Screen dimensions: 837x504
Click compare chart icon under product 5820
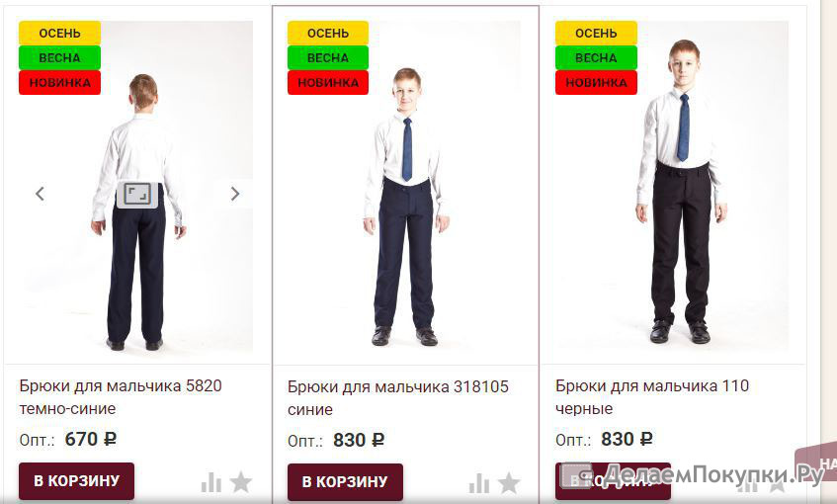click(x=210, y=482)
